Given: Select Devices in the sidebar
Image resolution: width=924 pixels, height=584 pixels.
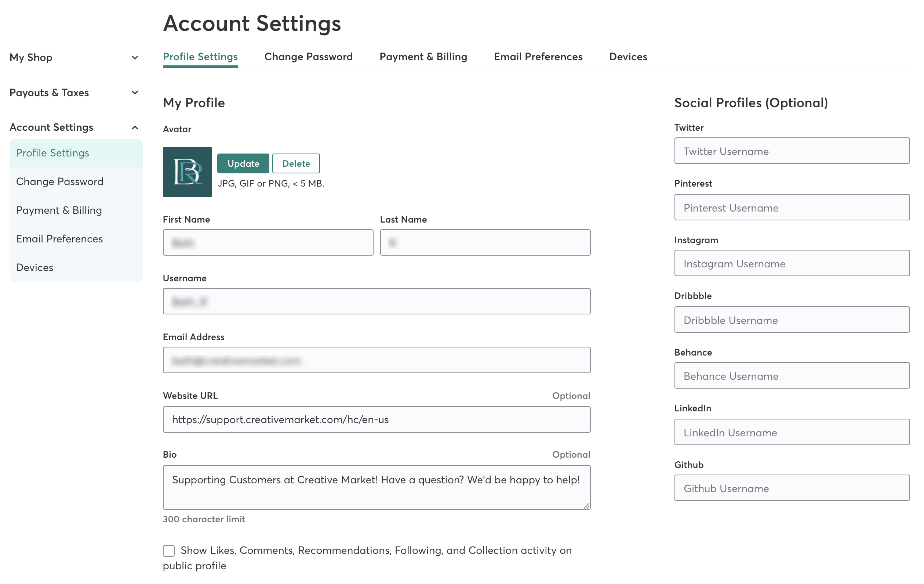Looking at the screenshot, I should coord(34,267).
